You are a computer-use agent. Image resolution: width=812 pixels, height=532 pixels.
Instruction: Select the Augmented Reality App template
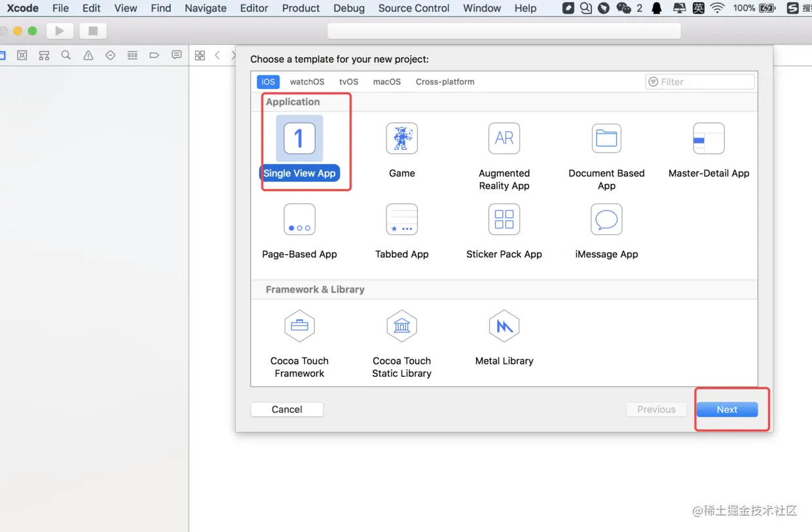(x=504, y=156)
